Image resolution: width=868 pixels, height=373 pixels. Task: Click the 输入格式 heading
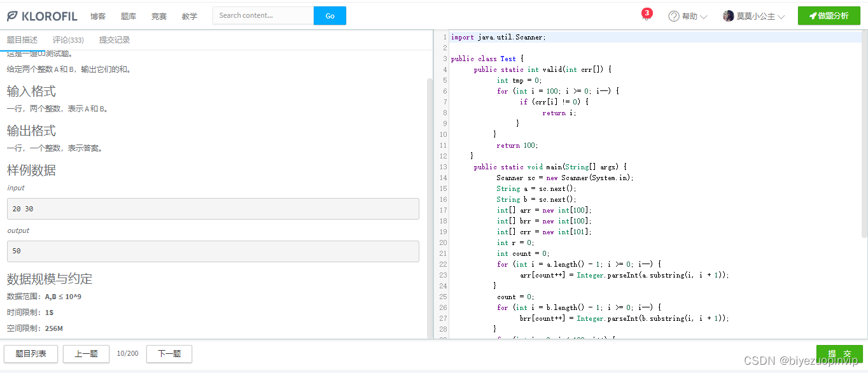[x=31, y=91]
